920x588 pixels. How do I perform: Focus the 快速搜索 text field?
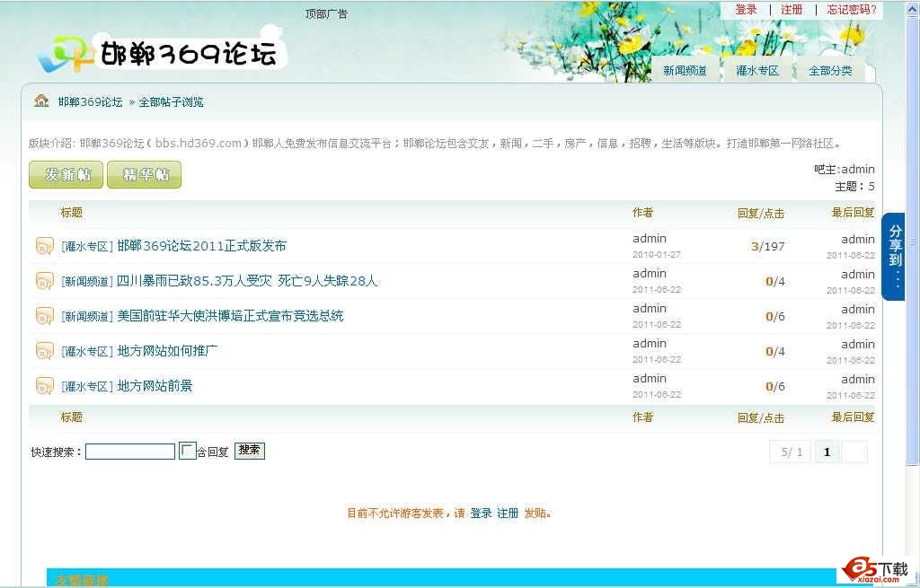click(x=130, y=452)
